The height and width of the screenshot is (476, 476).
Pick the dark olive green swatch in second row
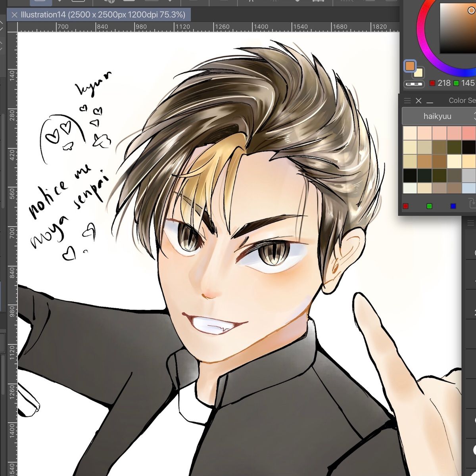pyautogui.click(x=454, y=147)
